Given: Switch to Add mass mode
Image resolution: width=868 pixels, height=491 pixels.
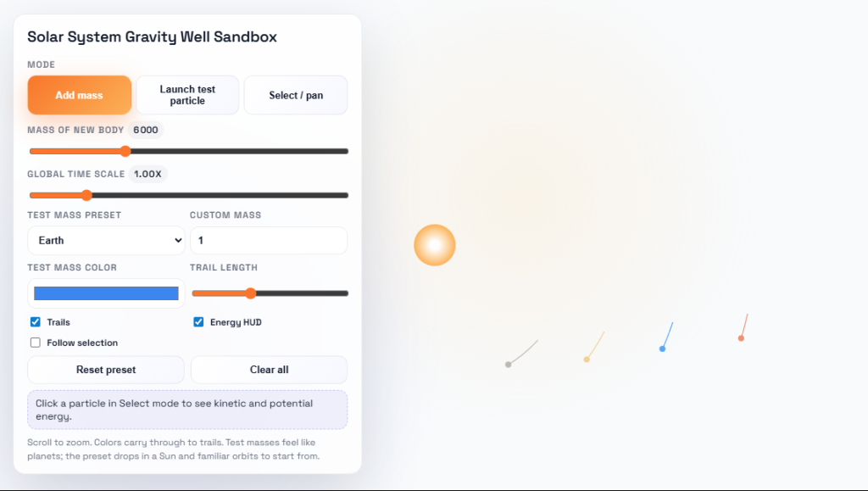Looking at the screenshot, I should point(79,95).
